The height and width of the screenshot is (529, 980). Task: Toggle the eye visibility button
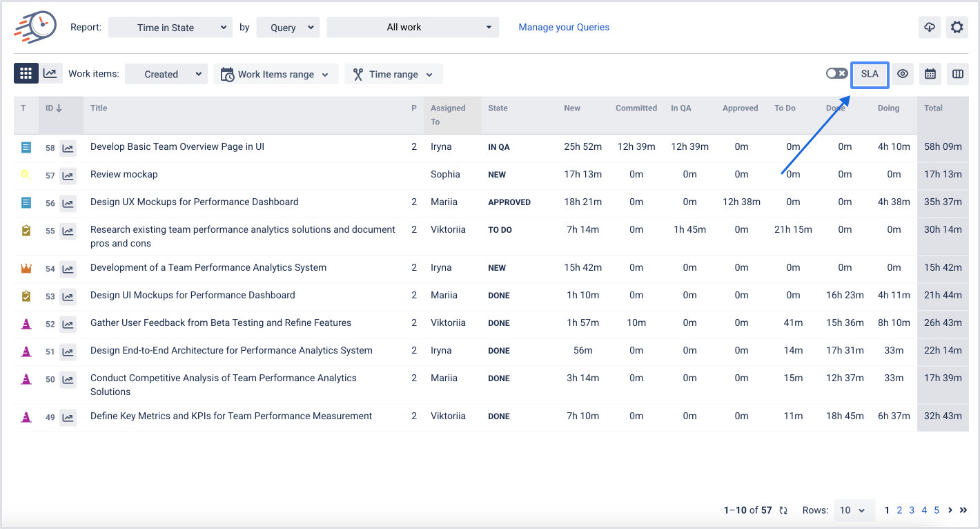click(x=903, y=74)
